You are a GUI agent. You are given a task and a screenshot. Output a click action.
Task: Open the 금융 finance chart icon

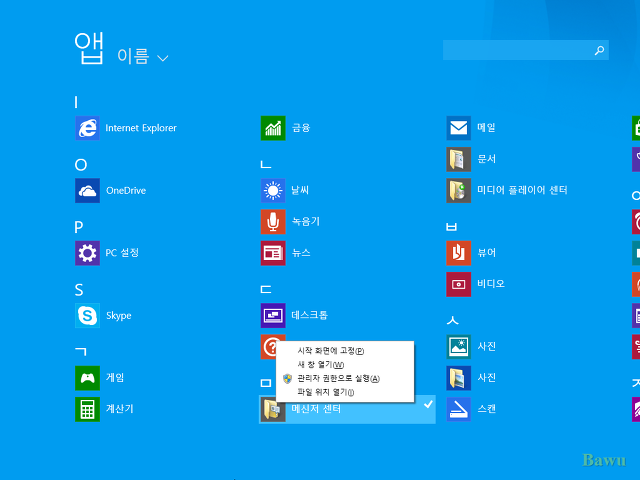273,128
